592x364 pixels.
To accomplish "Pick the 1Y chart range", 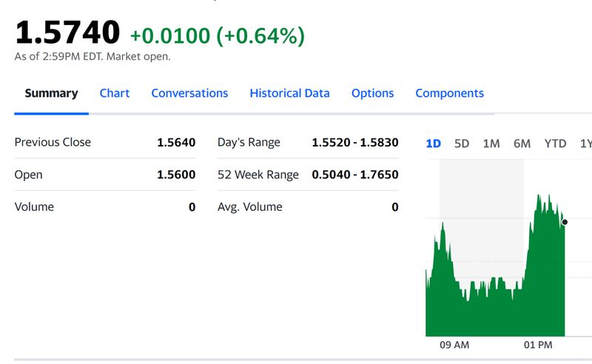I will (585, 144).
